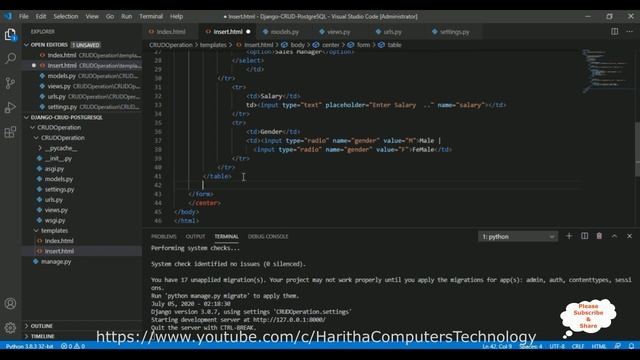Click CRLF end of line in status bar
The height and width of the screenshot is (360, 640).
pos(578,346)
